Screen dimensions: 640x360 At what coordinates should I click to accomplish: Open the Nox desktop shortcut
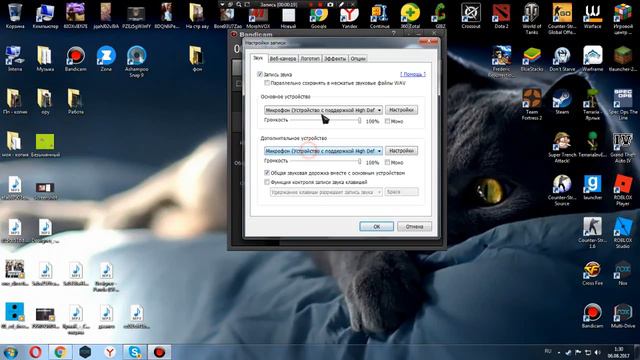coord(622,273)
